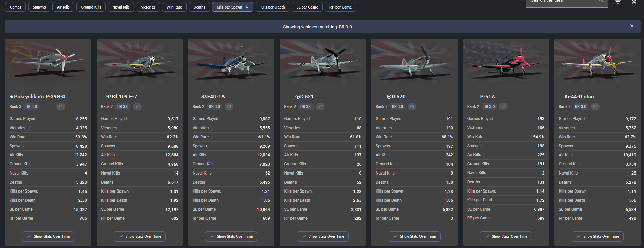Sort vehicles by Spawns

(x=39, y=7)
